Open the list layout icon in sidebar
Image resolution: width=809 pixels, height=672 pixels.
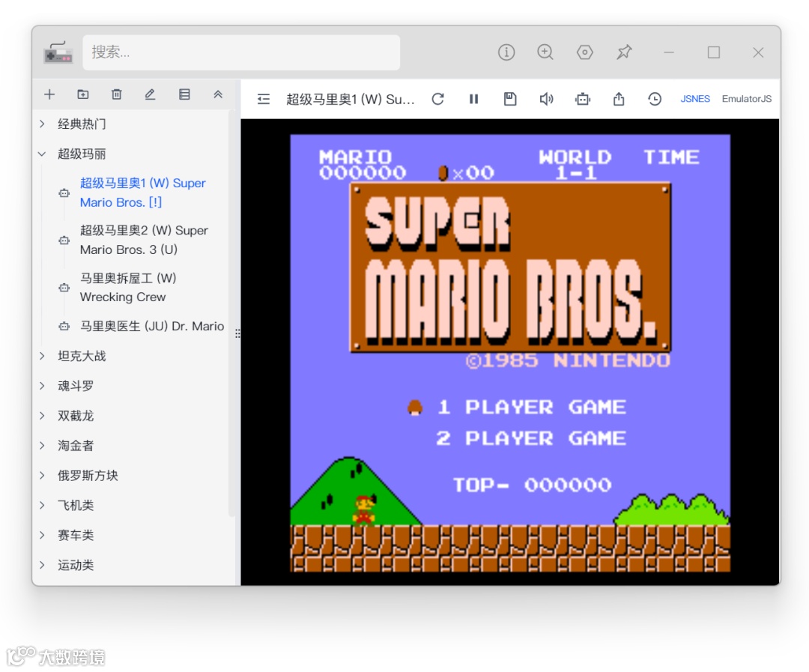pos(184,94)
